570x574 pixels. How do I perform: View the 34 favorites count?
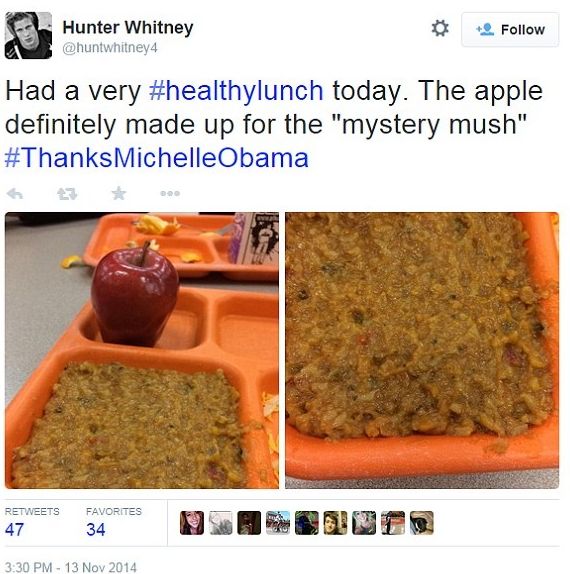[x=96, y=529]
